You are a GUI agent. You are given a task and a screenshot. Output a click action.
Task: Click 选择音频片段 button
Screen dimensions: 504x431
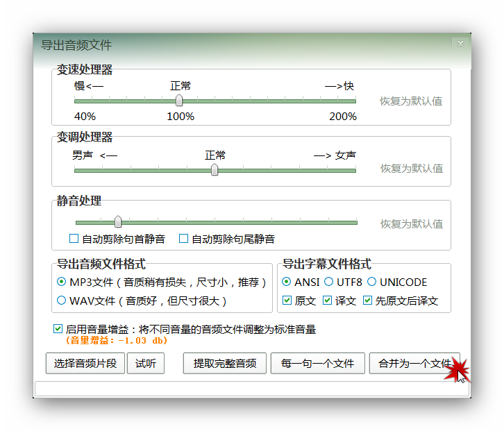(x=85, y=363)
